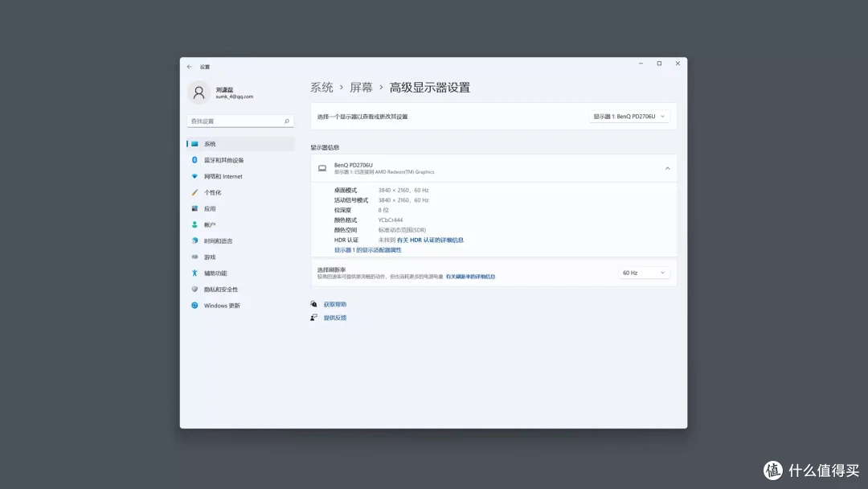Click the BenQ PD2706U monitor icon
The image size is (868, 489).
pyautogui.click(x=322, y=168)
